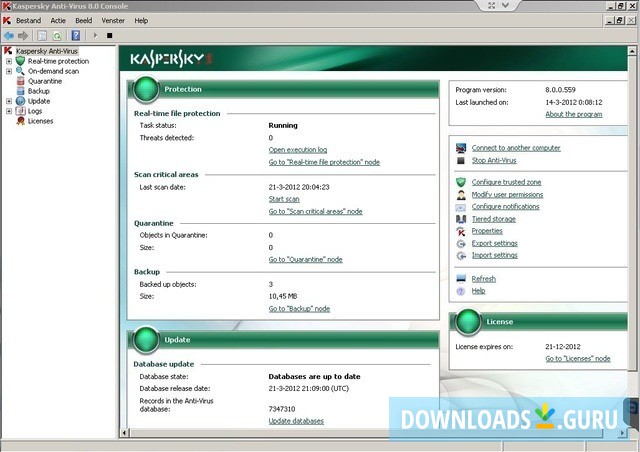Click Modify user permissions link
Screen dimensions: 640x452
(x=507, y=195)
